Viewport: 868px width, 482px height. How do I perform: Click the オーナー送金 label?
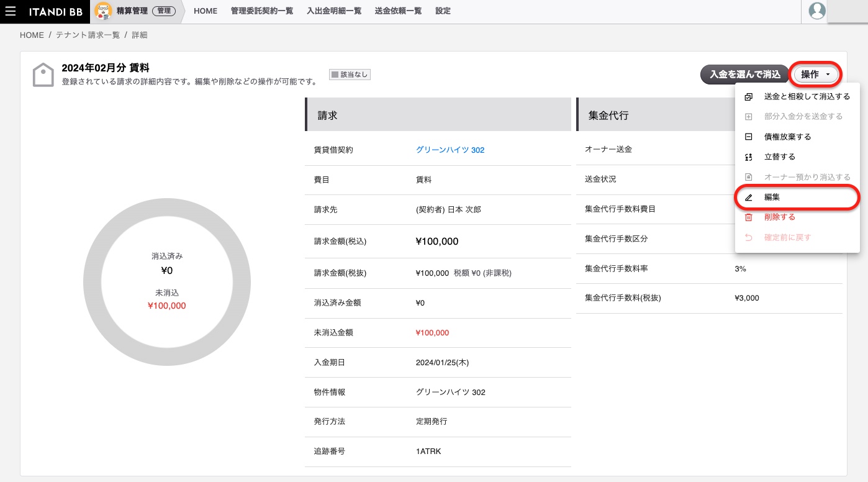pyautogui.click(x=608, y=150)
